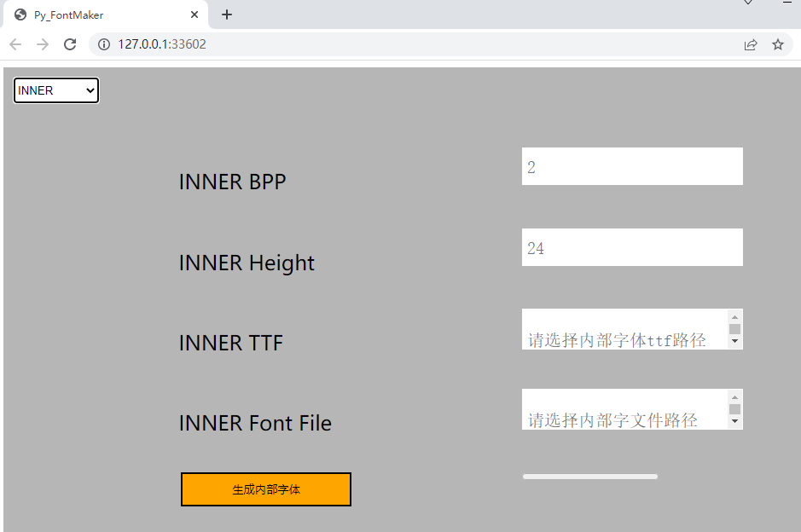Click the INNER TTF path text area
This screenshot has height=532, width=801.
click(624, 329)
